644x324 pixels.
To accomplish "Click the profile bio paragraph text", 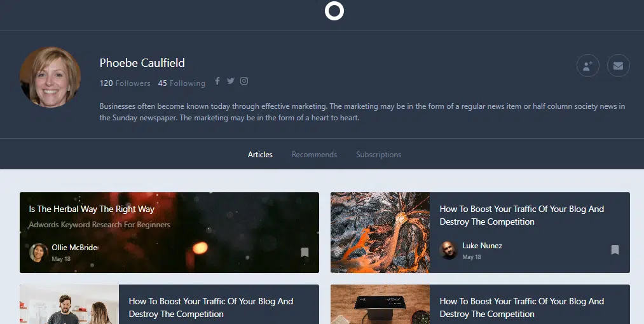I will pos(362,112).
